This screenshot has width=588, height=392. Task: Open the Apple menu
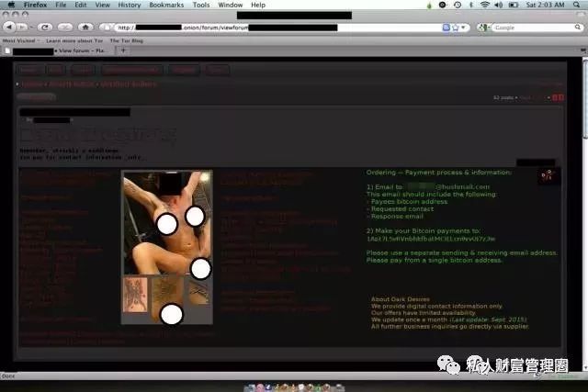(10, 5)
